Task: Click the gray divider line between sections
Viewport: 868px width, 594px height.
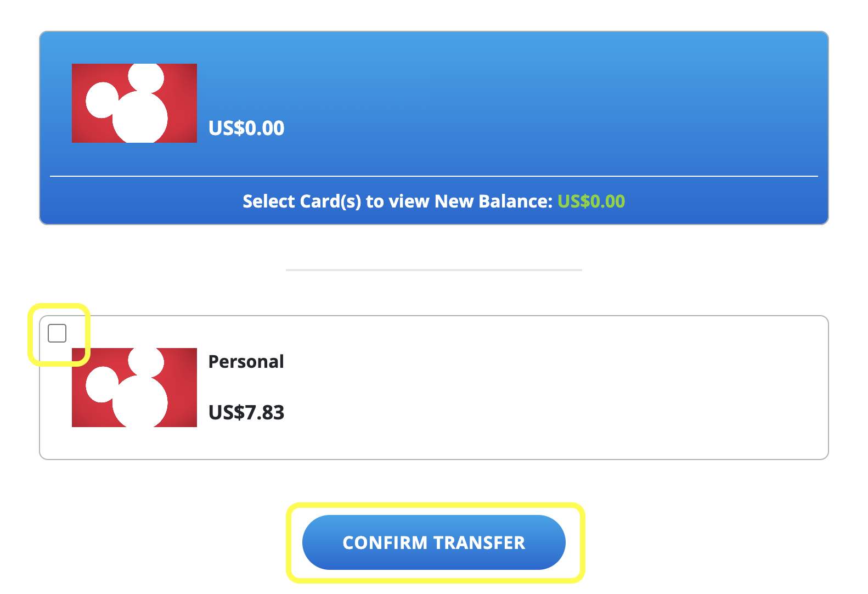Action: click(433, 270)
